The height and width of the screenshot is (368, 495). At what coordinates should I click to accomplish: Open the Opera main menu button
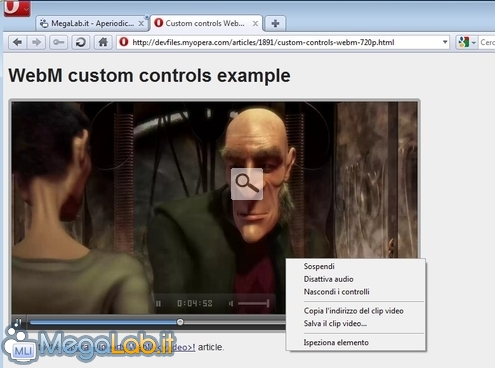click(x=17, y=7)
